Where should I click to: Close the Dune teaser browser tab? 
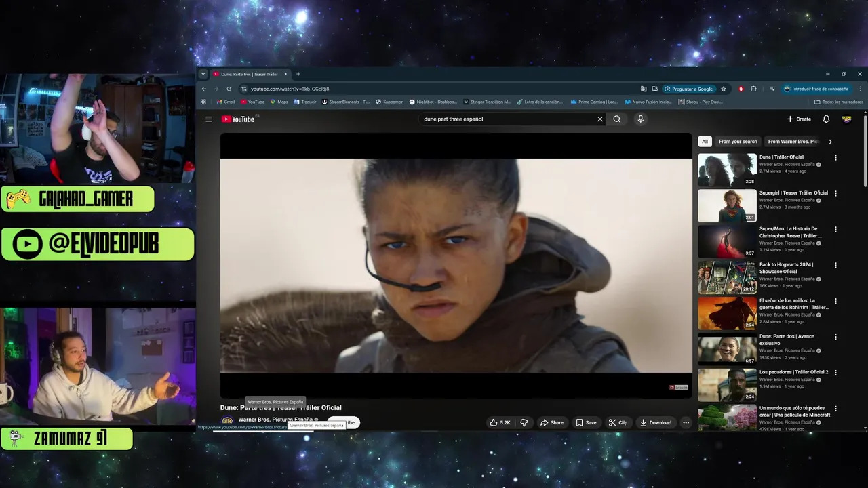(x=285, y=74)
